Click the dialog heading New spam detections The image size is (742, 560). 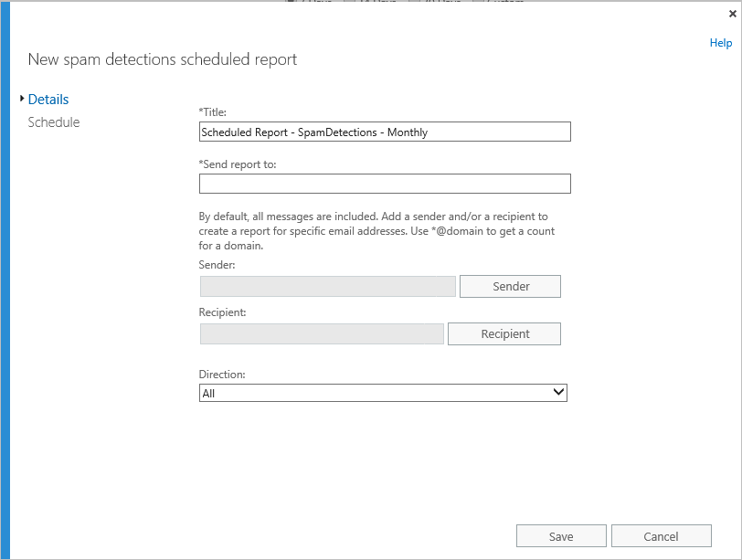[163, 59]
